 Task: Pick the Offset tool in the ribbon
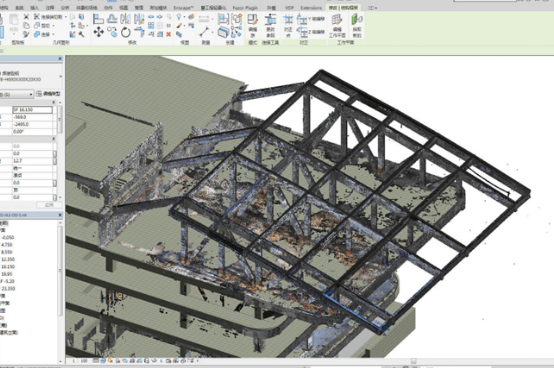(112, 19)
